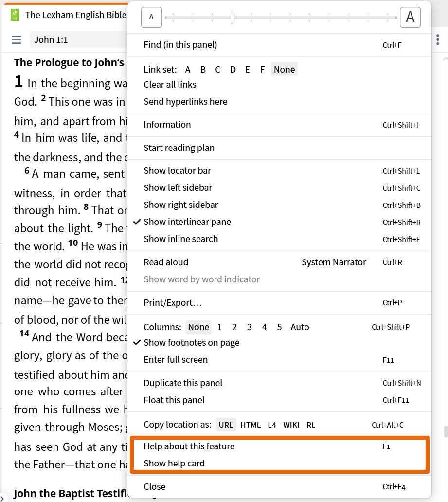Click the vertical scrollbar thumb
Viewport: 448px width, 502px height.
(x=446, y=431)
